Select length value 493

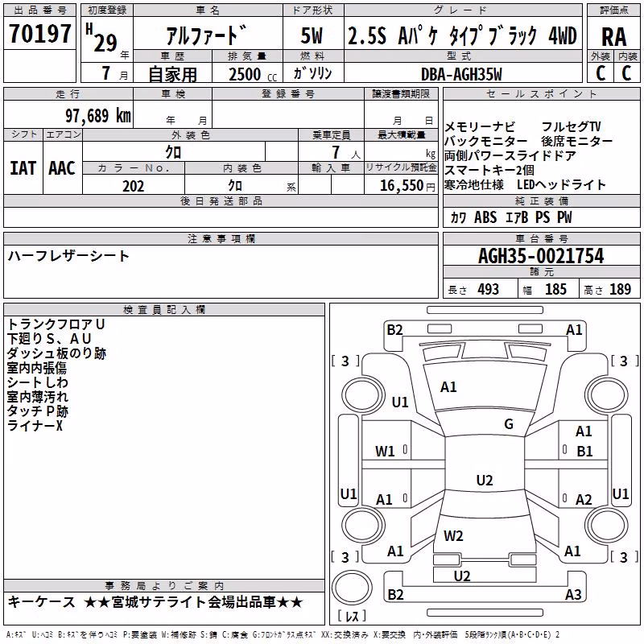tap(488, 289)
